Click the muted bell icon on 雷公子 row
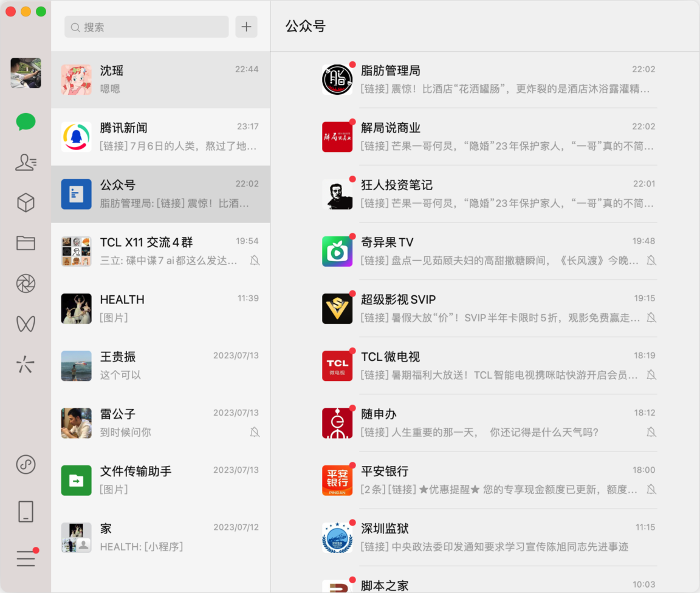Screen dimensions: 700x593 coord(255,432)
